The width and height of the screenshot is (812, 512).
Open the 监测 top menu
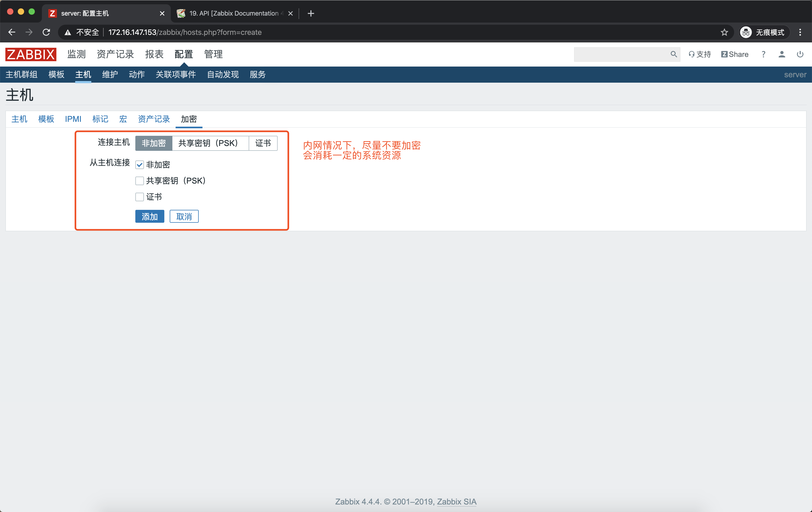pyautogui.click(x=76, y=54)
